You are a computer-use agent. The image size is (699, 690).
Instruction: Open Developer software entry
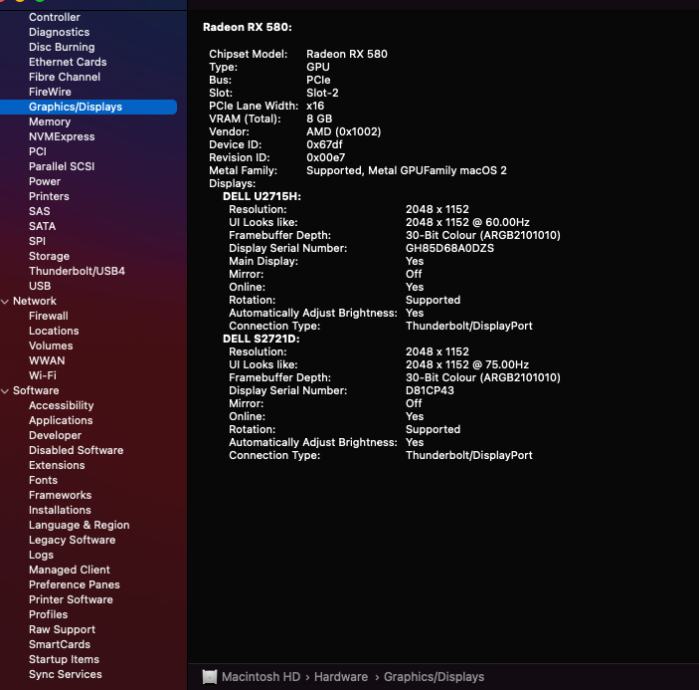click(55, 435)
